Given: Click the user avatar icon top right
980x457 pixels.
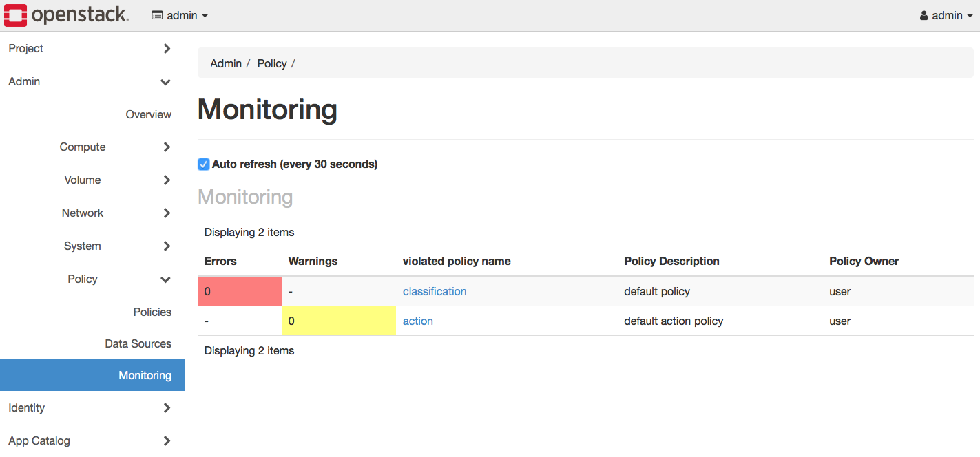Looking at the screenshot, I should [x=924, y=15].
